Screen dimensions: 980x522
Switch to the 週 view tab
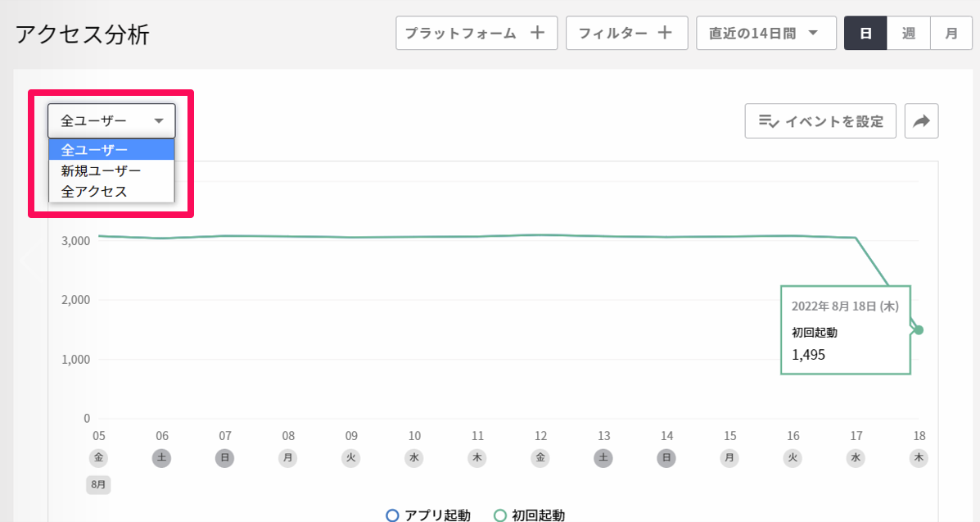click(x=909, y=33)
